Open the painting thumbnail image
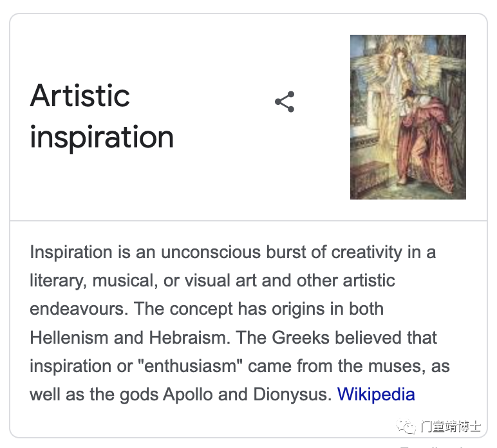Image resolution: width=497 pixels, height=448 pixels. pyautogui.click(x=408, y=117)
